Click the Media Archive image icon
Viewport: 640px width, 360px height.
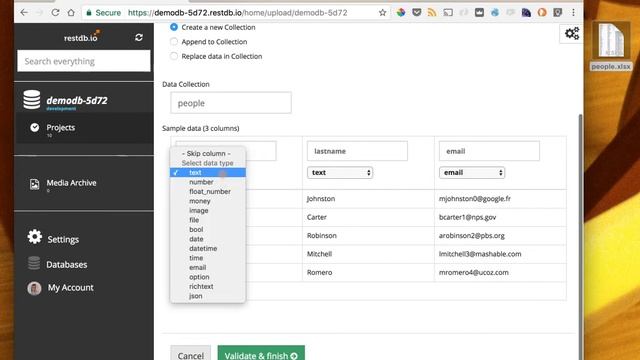(35, 184)
